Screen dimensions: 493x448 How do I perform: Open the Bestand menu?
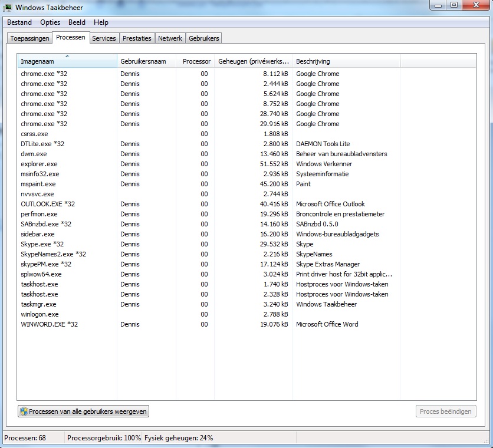click(19, 22)
